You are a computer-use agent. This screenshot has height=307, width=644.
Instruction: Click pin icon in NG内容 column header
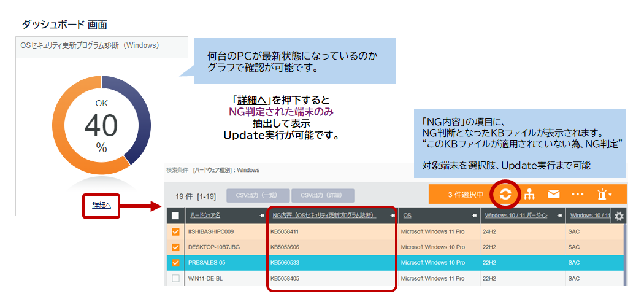[x=391, y=216]
